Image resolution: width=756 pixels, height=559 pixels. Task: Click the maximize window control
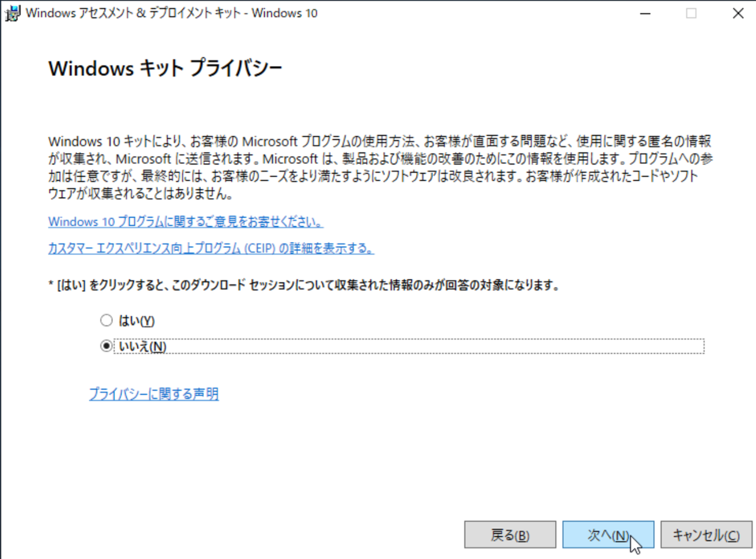click(691, 13)
